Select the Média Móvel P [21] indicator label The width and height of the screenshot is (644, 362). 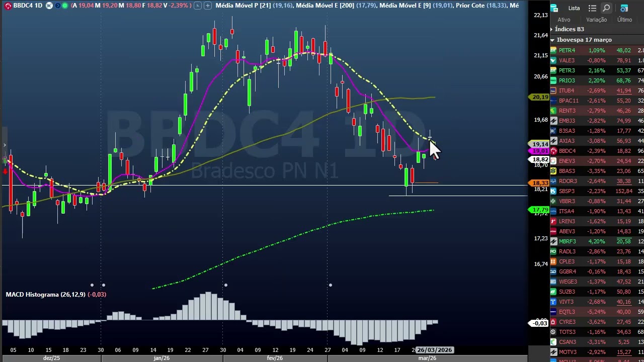point(243,6)
